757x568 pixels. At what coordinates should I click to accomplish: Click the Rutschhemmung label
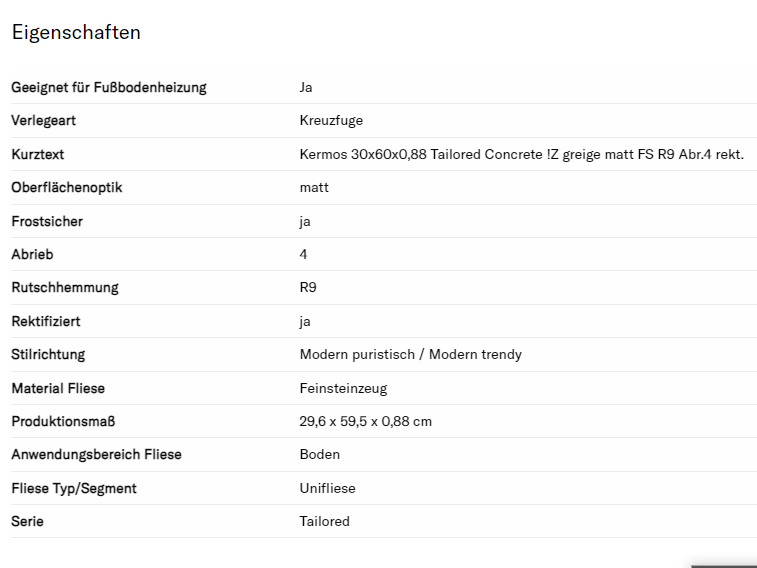click(x=65, y=287)
